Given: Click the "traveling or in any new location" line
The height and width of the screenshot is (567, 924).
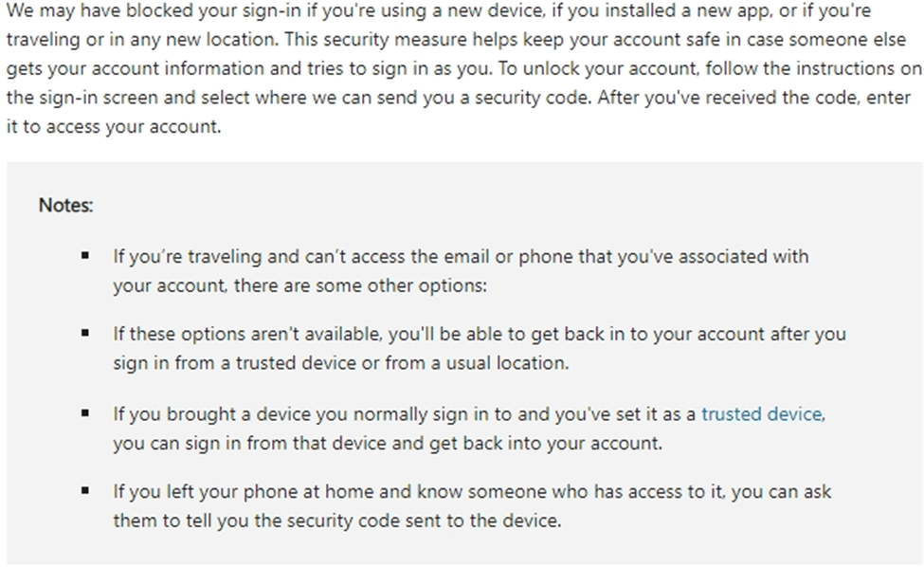Looking at the screenshot, I should [x=456, y=40].
